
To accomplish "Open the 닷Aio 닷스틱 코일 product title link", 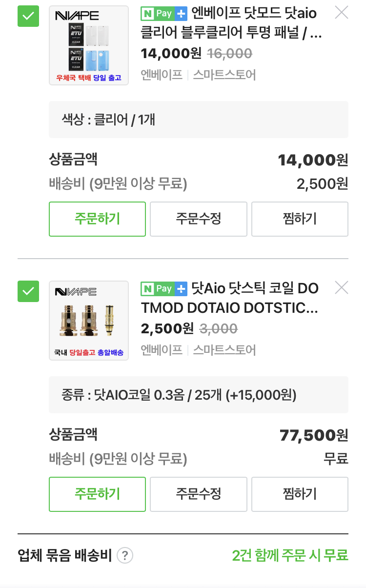I will click(254, 298).
